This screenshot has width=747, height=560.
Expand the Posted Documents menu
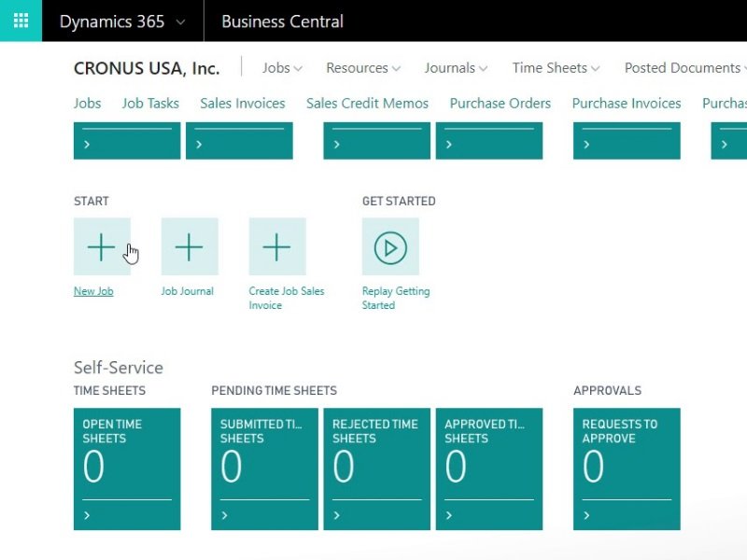pos(685,68)
